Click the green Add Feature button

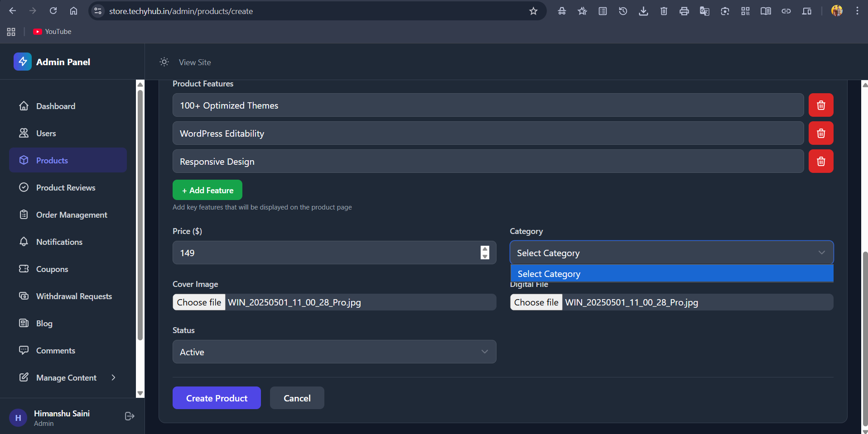pos(207,191)
